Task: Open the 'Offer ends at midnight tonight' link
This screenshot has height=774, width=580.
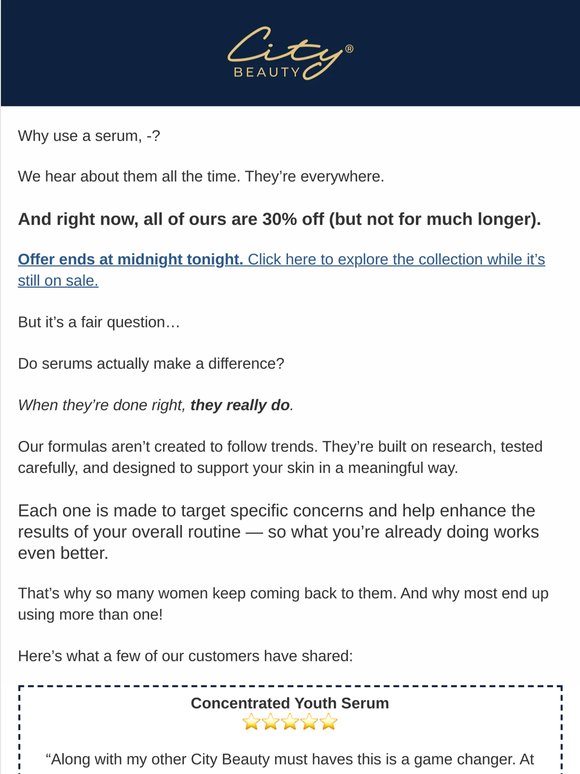Action: [x=130, y=259]
